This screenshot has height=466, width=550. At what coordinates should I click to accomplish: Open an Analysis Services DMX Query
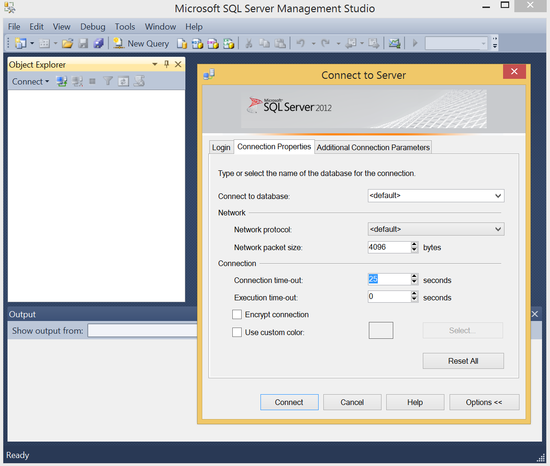[213, 43]
